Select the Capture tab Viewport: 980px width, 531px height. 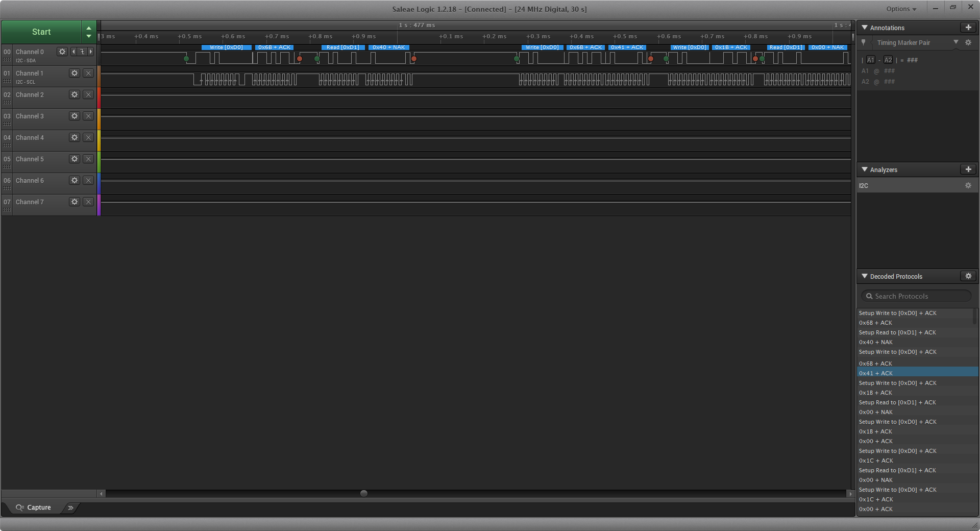[34, 508]
